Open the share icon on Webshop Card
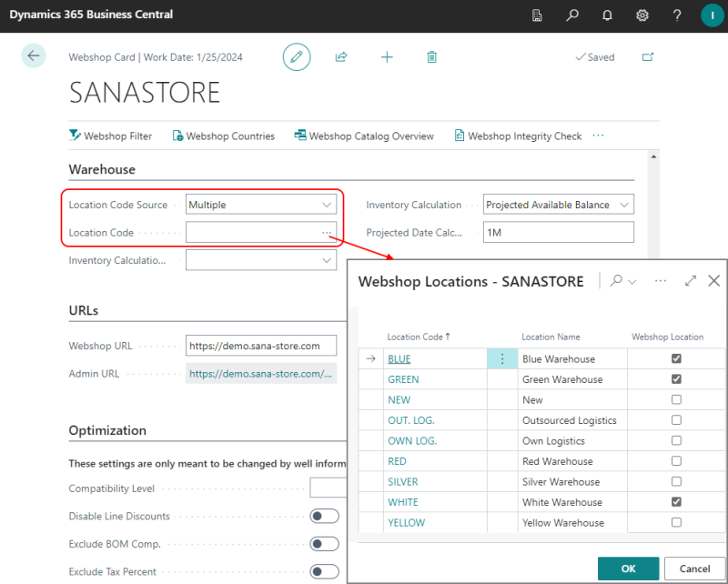 (341, 57)
